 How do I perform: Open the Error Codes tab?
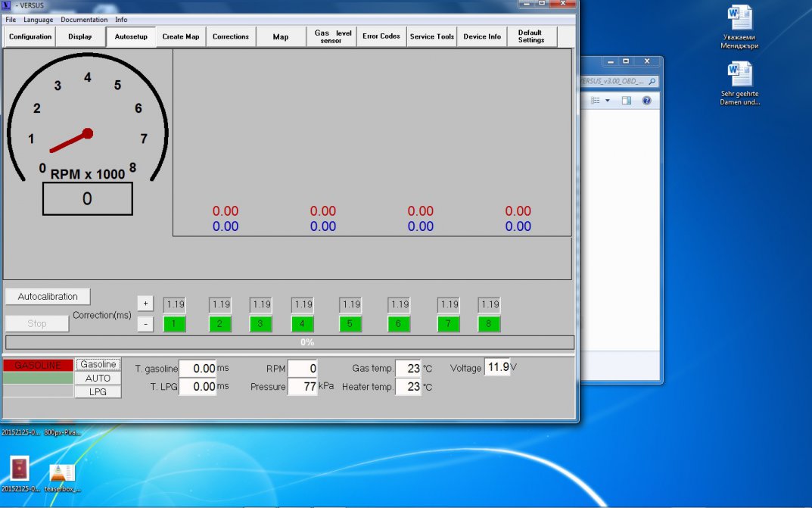(381, 36)
